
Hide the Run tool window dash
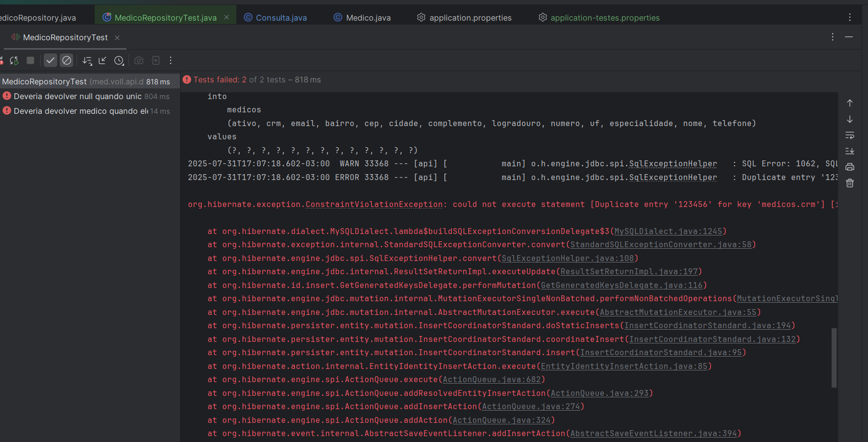tap(849, 37)
